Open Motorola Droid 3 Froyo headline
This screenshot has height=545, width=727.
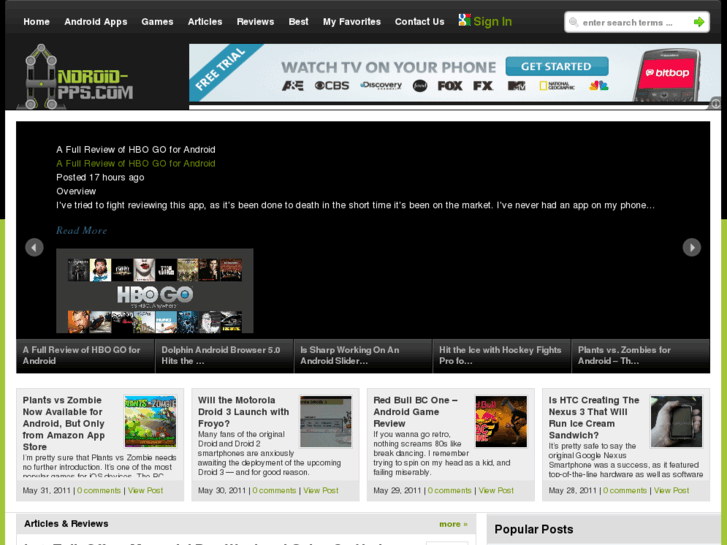243,412
